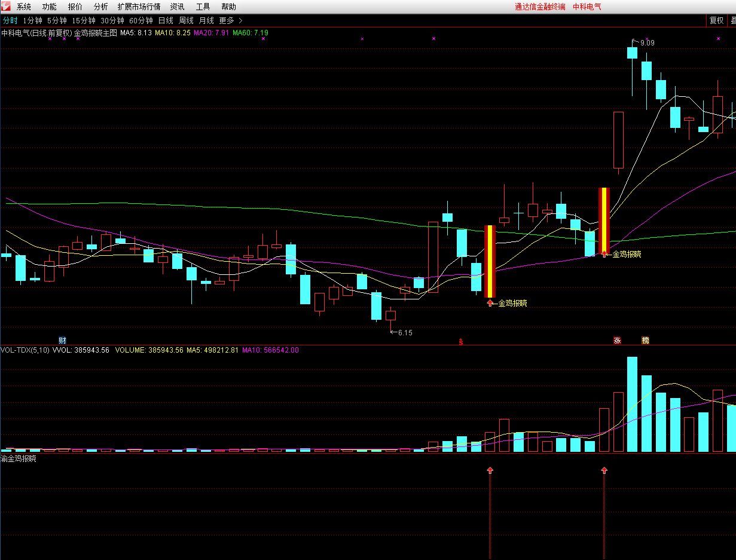Click the first 金鸡报晓 signal label
736x560 pixels.
512,303
